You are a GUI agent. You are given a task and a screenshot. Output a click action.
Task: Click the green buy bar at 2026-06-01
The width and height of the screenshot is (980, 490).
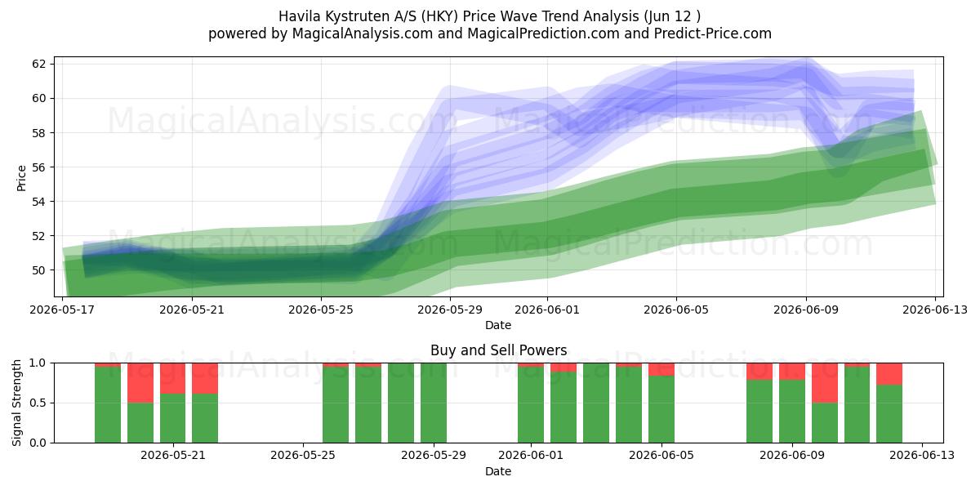click(x=531, y=404)
